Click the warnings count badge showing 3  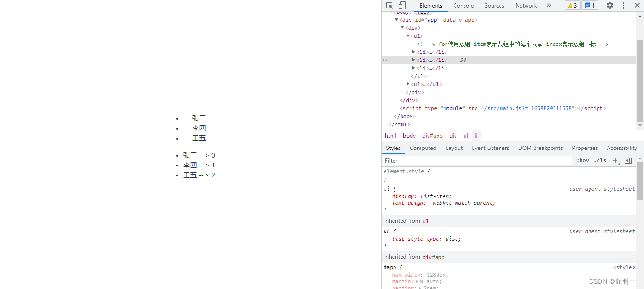click(x=572, y=6)
